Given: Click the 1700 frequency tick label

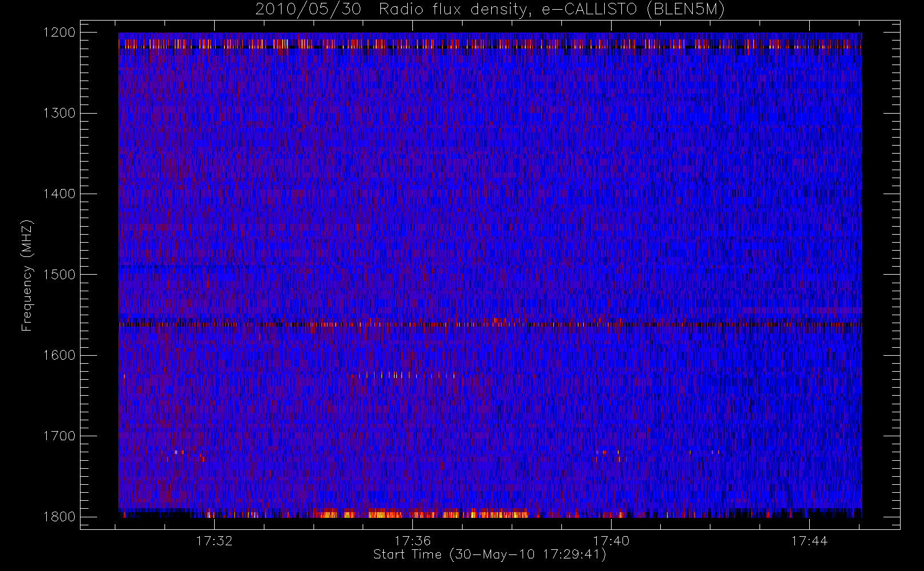Looking at the screenshot, I should pyautogui.click(x=59, y=436).
